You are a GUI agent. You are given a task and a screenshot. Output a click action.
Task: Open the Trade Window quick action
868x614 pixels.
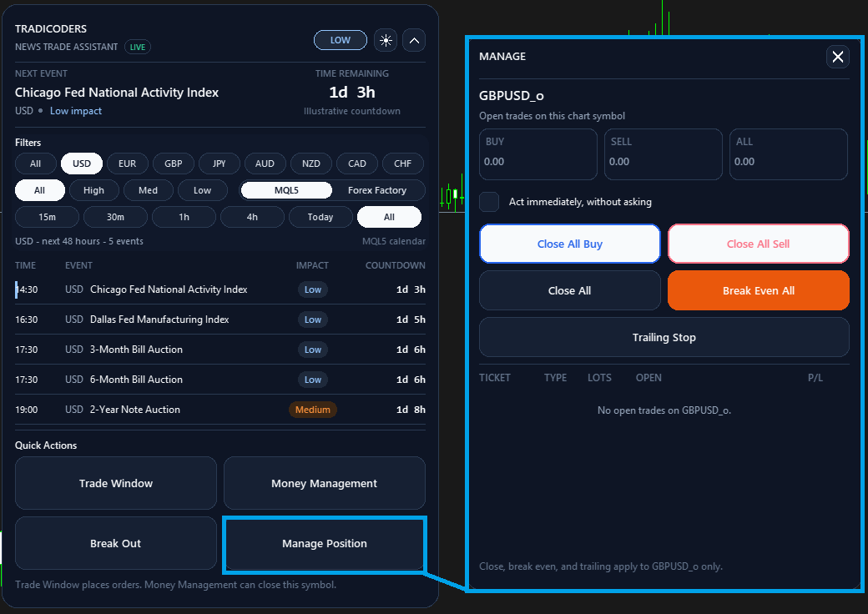[x=116, y=484]
